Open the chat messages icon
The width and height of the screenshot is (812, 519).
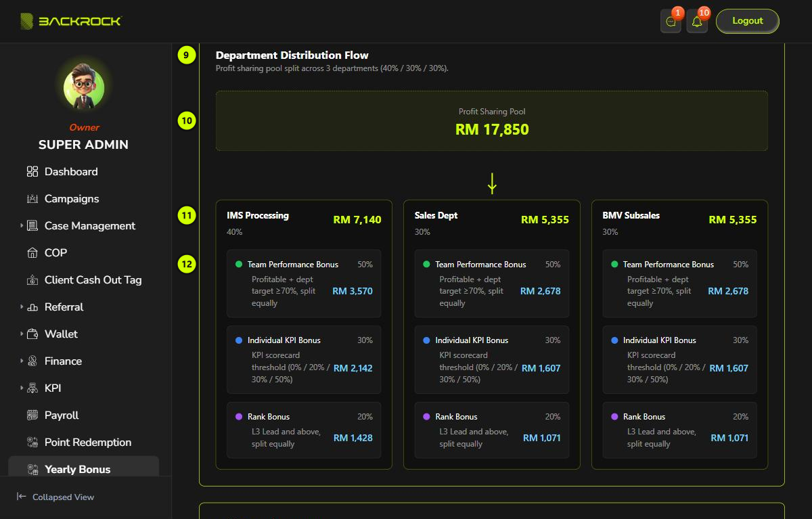tap(671, 21)
